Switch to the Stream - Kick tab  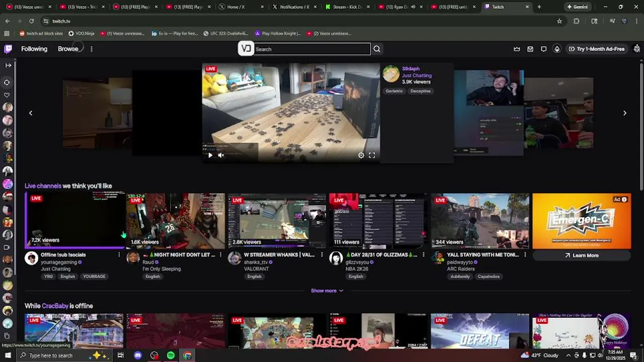[x=347, y=7]
